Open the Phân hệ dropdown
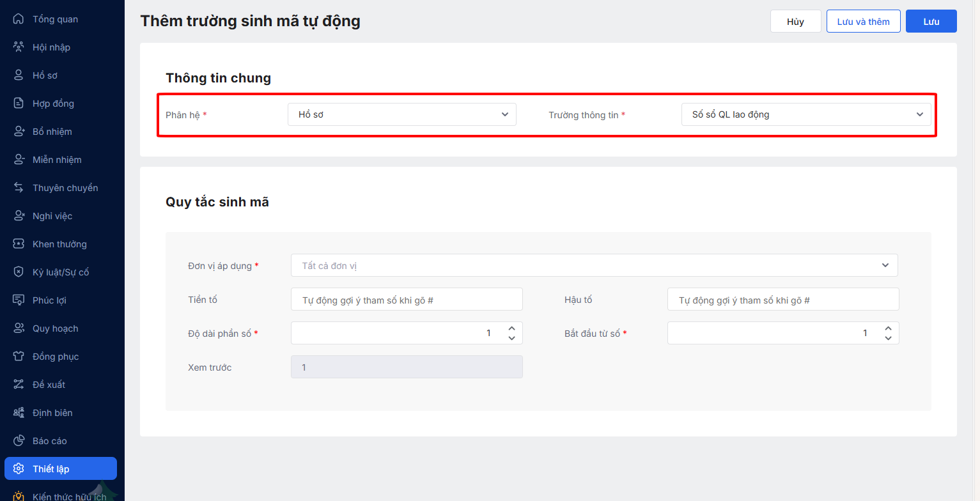 pos(401,114)
